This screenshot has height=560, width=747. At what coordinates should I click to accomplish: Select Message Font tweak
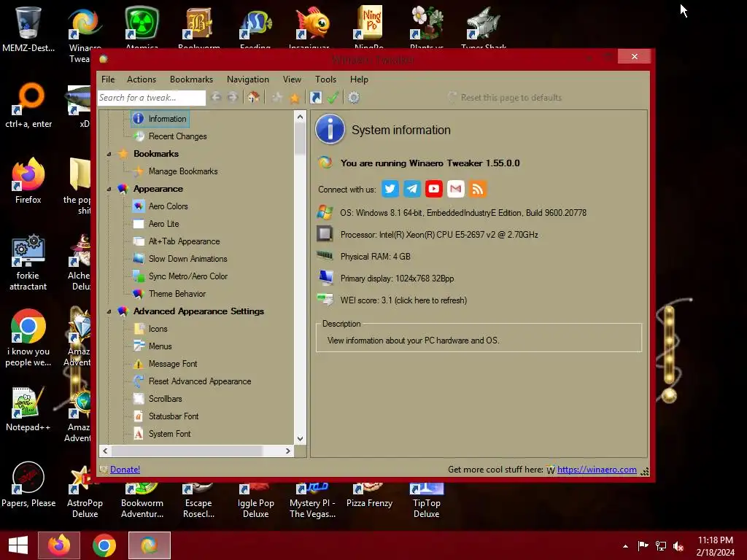point(173,364)
